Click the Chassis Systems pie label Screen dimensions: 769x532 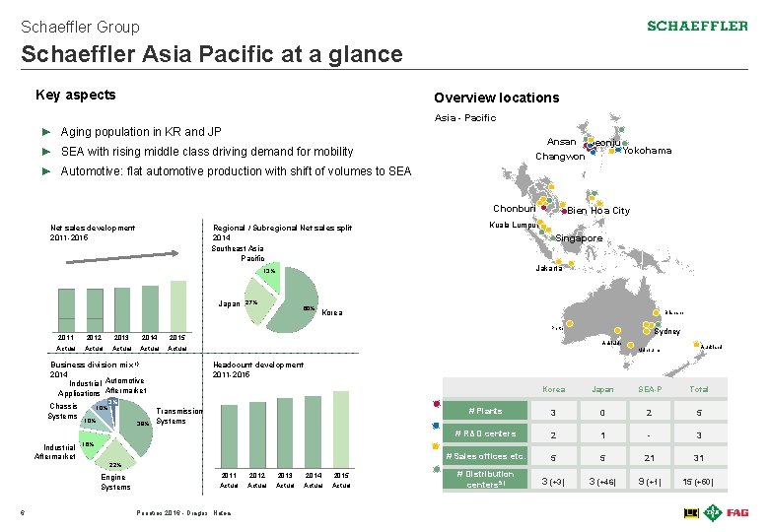[x=63, y=411]
